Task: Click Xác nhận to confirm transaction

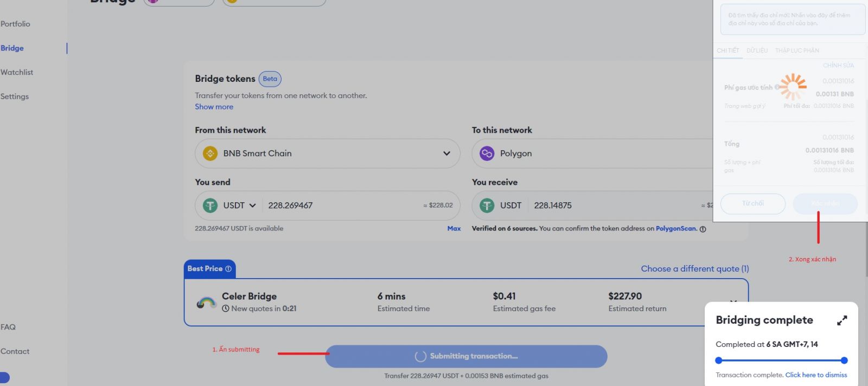Action: click(x=825, y=203)
